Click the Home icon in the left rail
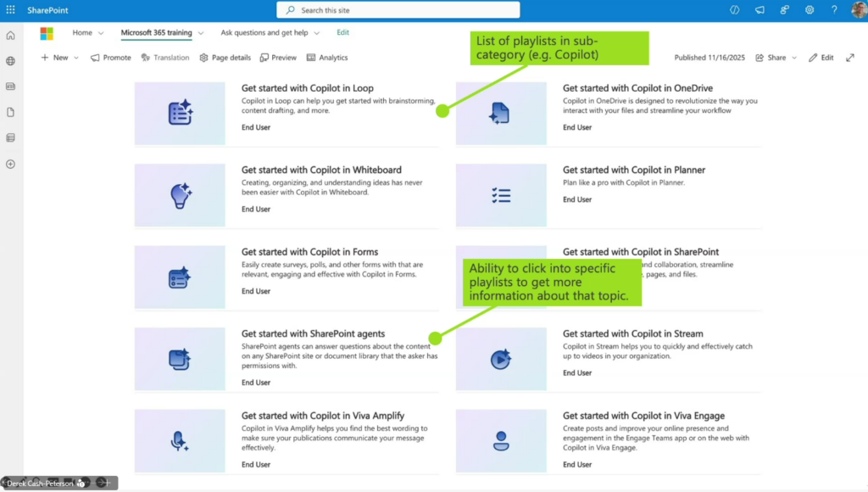 pos(10,36)
